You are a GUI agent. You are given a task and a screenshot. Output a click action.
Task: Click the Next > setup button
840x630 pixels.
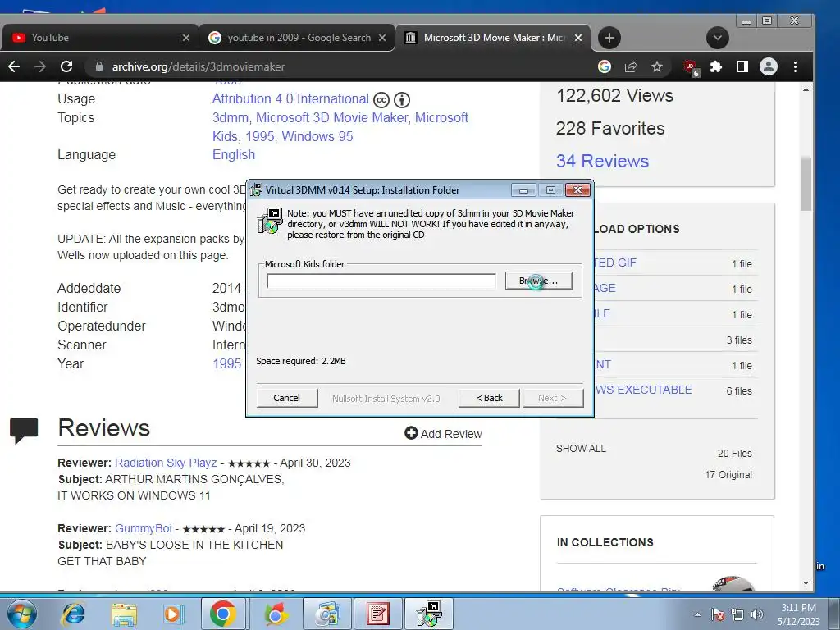pos(552,398)
